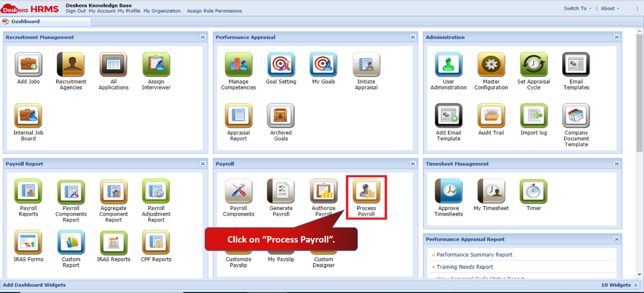Open the Switch To dropdown
The image size is (644, 293).
click(577, 8)
